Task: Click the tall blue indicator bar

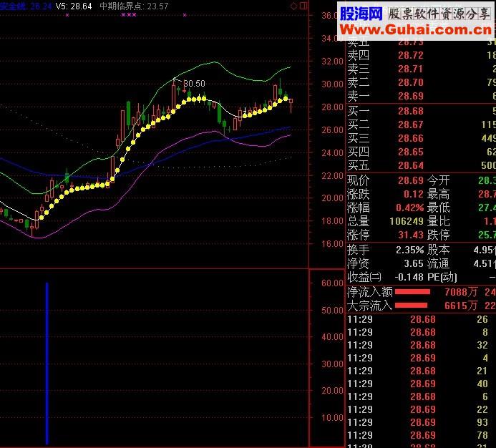Action: click(47, 364)
